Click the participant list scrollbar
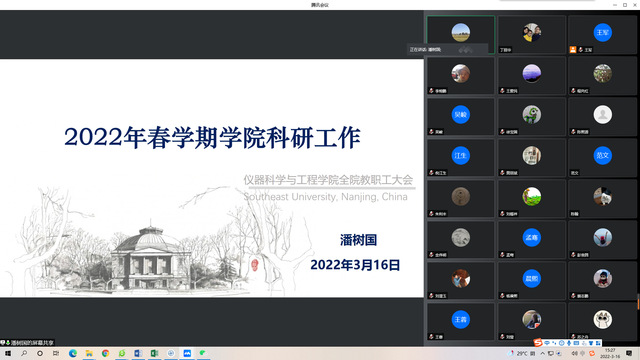Viewport: 640px width, 360px height. 638,301
